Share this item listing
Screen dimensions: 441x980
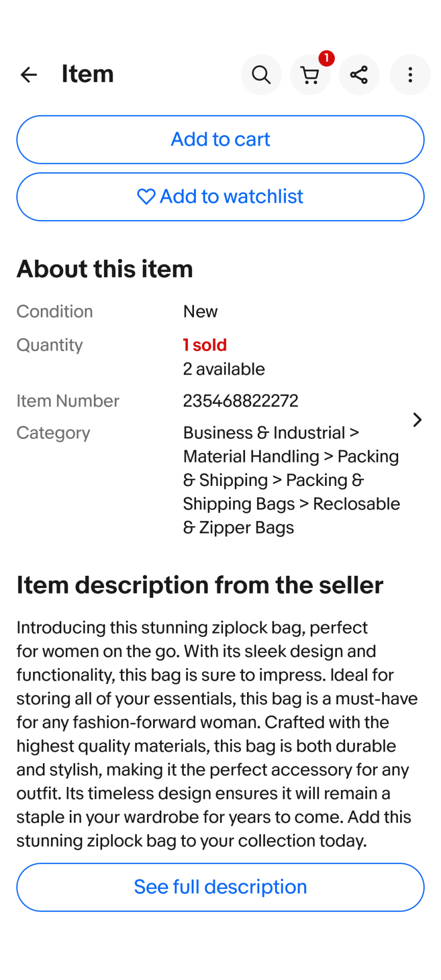click(359, 75)
